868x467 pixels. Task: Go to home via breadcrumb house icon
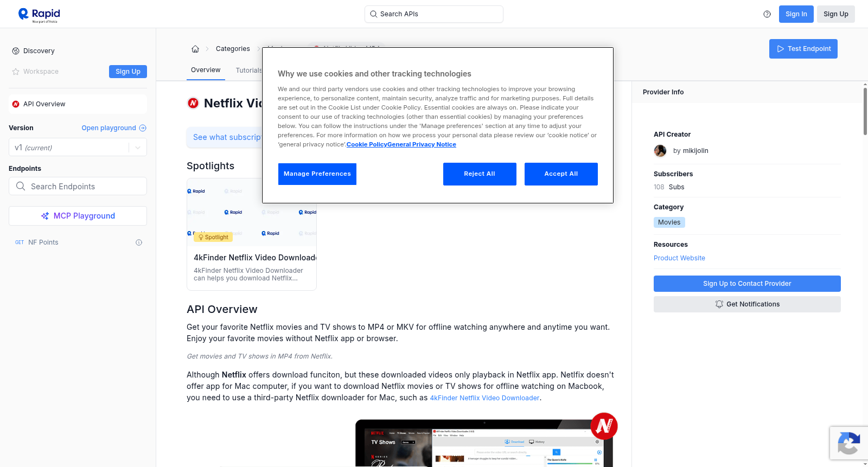195,49
